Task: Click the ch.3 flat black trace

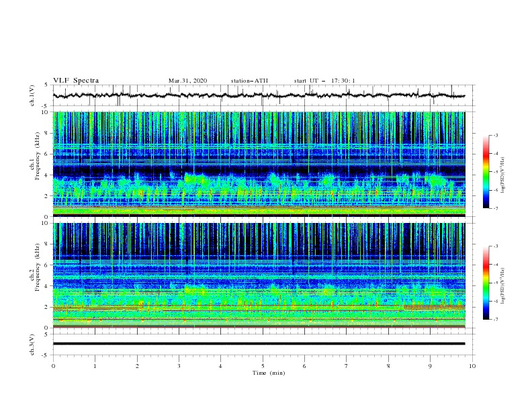Action: (x=259, y=344)
